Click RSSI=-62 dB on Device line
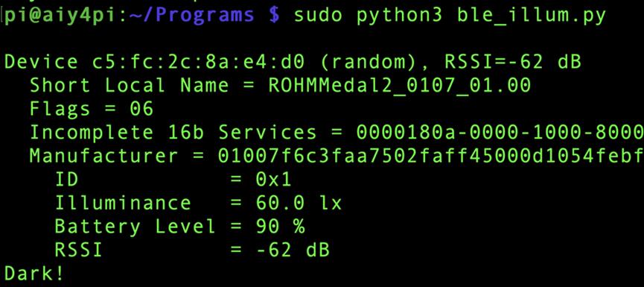 tap(514, 62)
